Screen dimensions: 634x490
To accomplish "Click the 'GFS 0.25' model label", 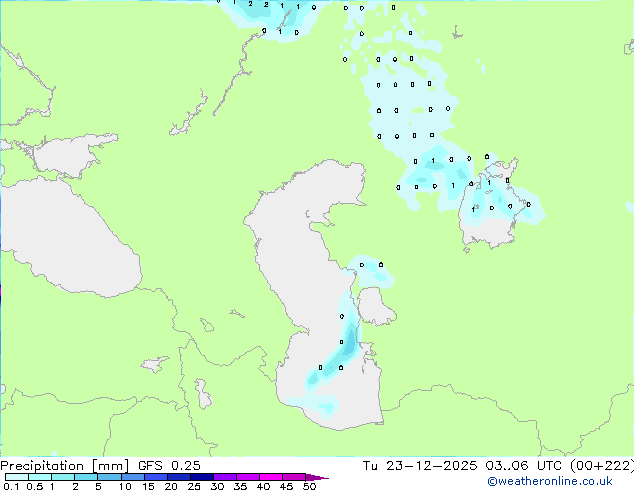I will [169, 466].
